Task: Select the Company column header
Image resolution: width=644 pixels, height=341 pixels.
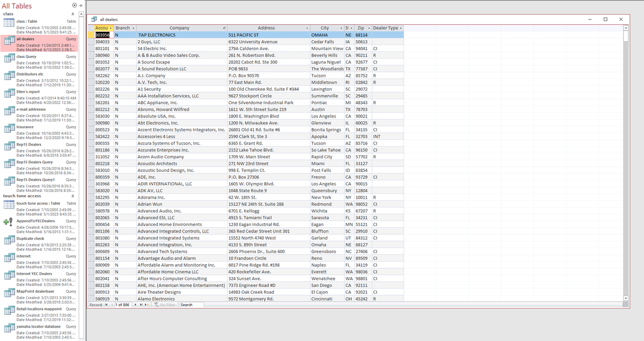Action: tap(181, 28)
